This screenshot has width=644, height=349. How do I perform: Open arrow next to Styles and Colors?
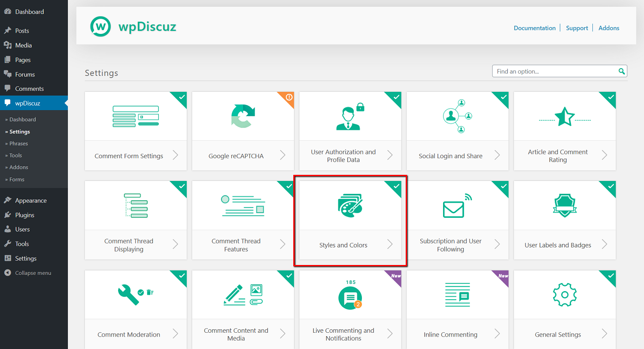tap(390, 244)
